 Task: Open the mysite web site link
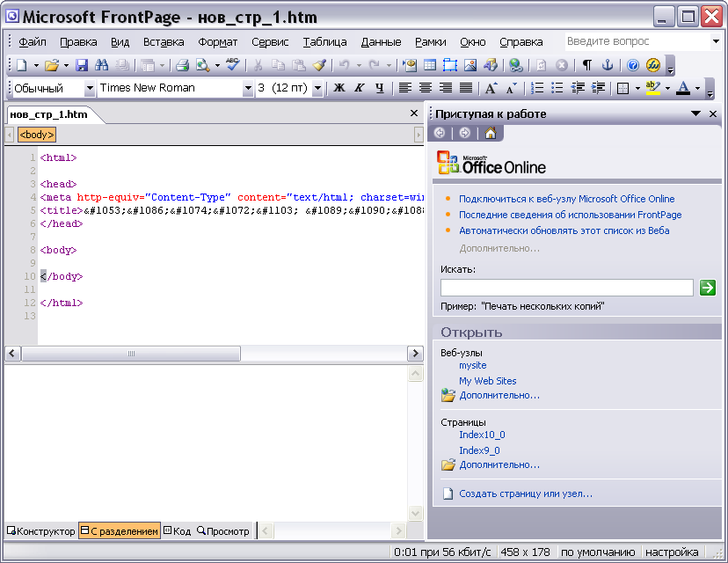[x=472, y=365]
